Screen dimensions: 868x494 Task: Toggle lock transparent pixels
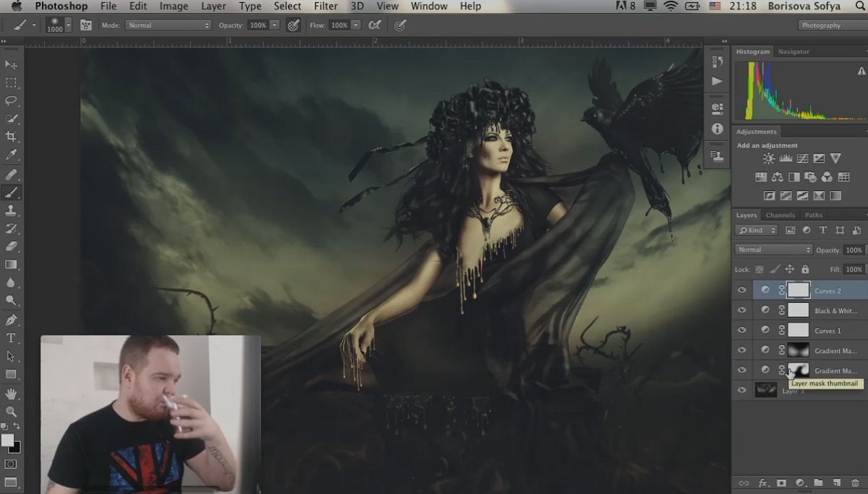pyautogui.click(x=759, y=269)
